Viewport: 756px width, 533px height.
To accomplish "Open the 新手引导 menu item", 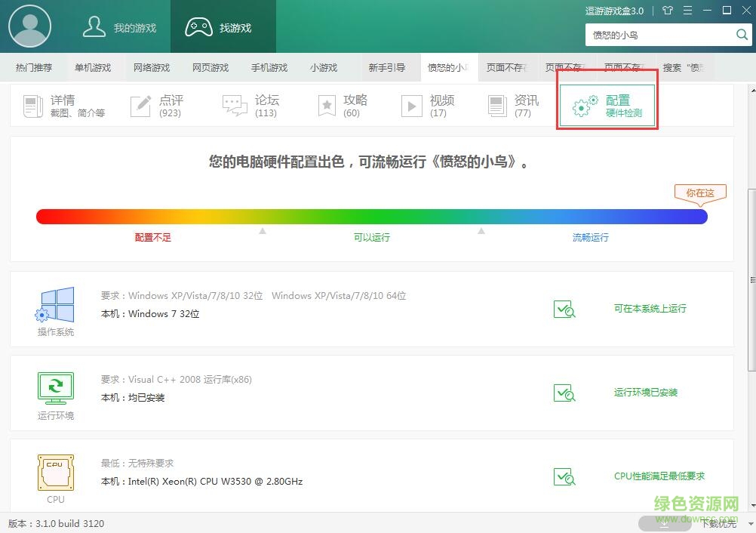I will [x=388, y=67].
